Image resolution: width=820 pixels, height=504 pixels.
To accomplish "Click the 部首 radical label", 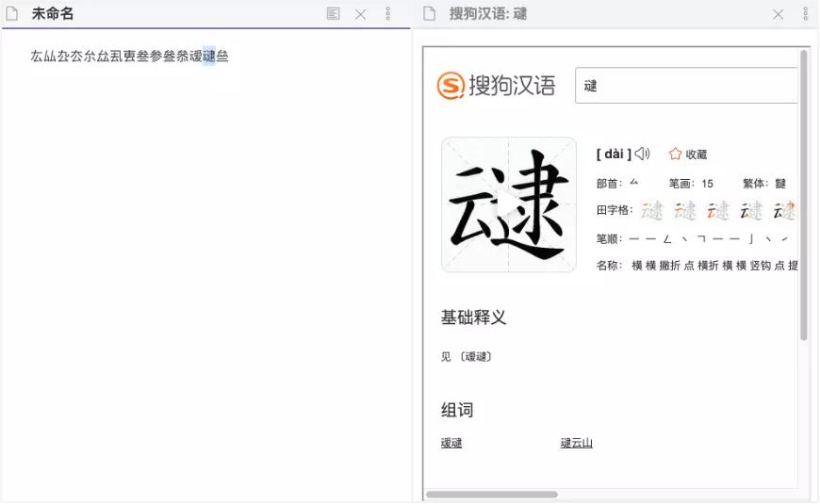I will point(609,184).
